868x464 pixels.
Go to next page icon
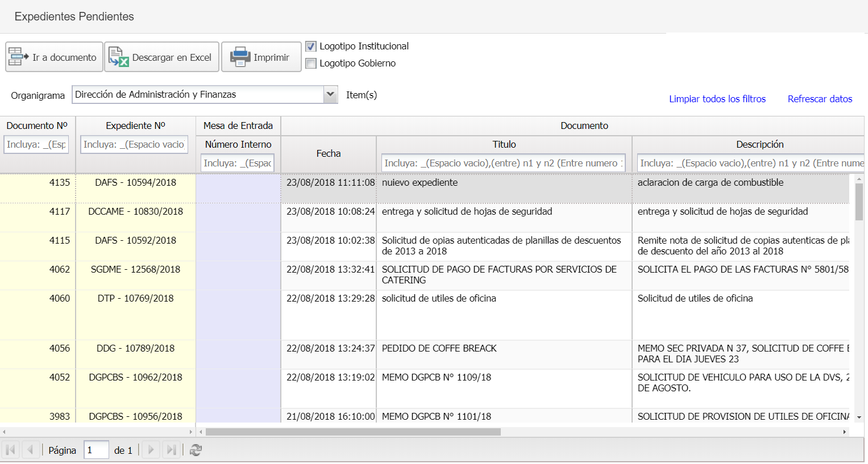point(151,450)
